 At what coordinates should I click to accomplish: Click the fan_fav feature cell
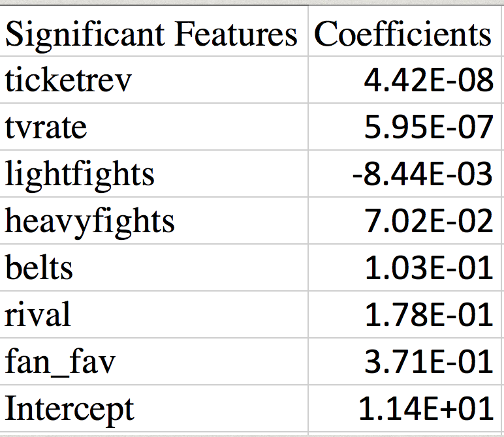(x=60, y=362)
